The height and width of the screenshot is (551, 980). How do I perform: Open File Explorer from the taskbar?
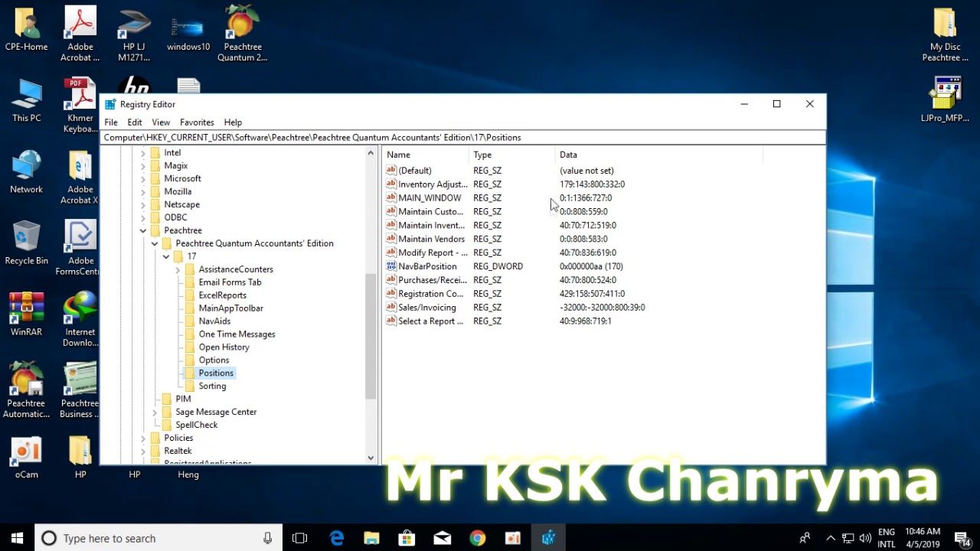point(372,538)
